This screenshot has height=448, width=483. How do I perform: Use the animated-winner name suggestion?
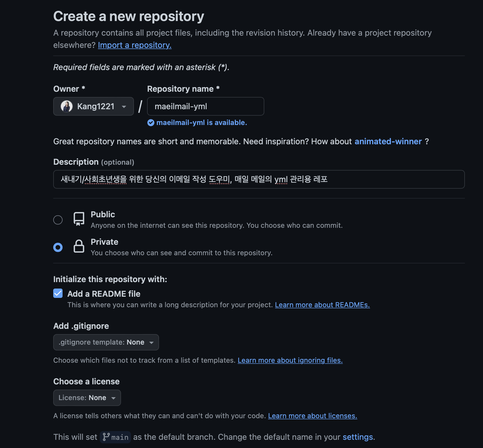tap(388, 141)
